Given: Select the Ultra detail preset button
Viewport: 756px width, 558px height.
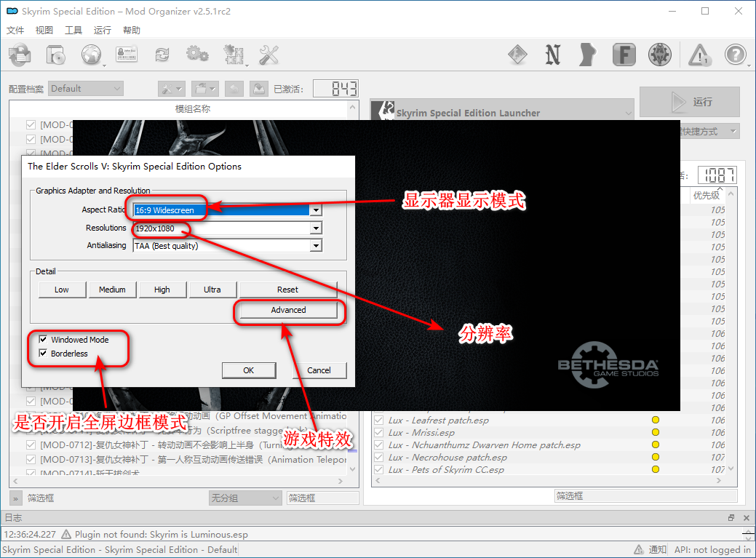Looking at the screenshot, I should (212, 290).
